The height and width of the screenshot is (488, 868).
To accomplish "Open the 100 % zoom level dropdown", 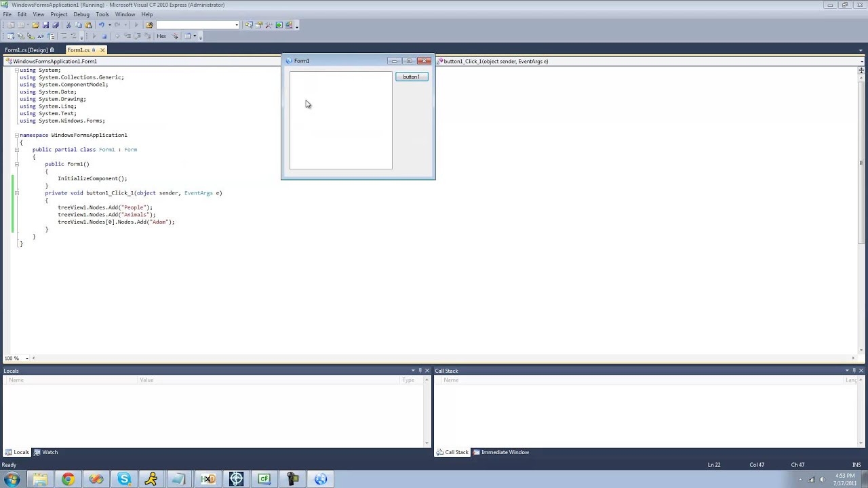I will pos(27,358).
